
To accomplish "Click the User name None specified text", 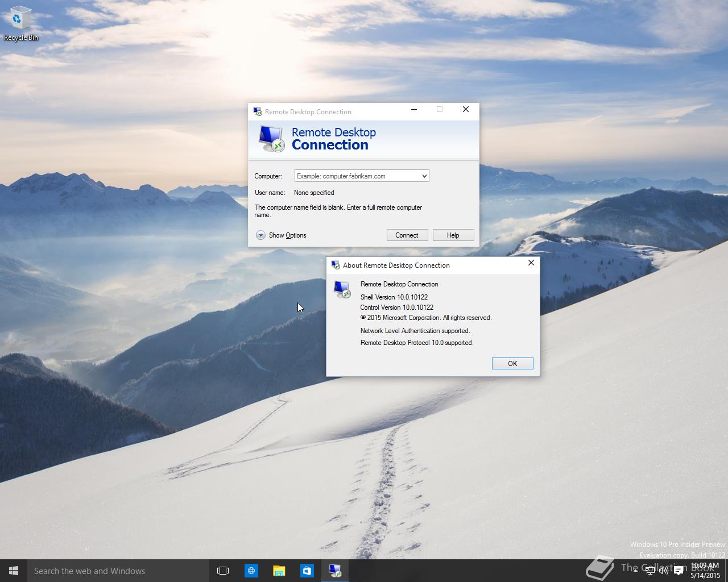I will pyautogui.click(x=314, y=193).
